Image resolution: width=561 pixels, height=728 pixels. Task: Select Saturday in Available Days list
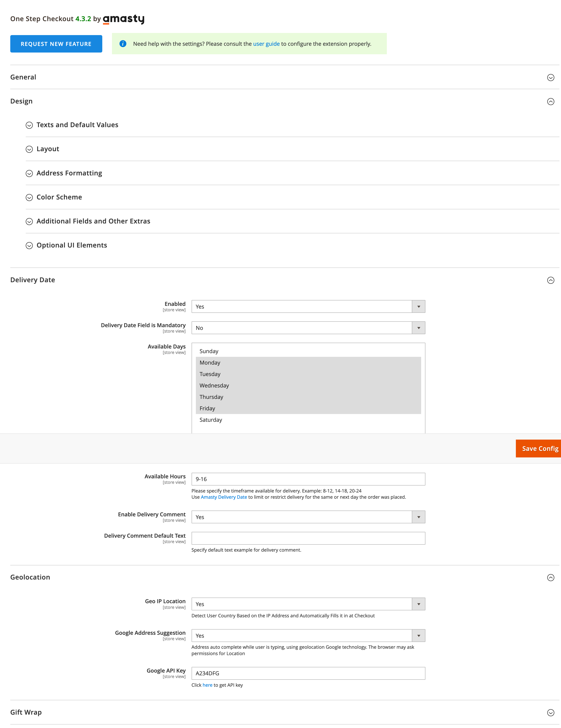coord(211,420)
